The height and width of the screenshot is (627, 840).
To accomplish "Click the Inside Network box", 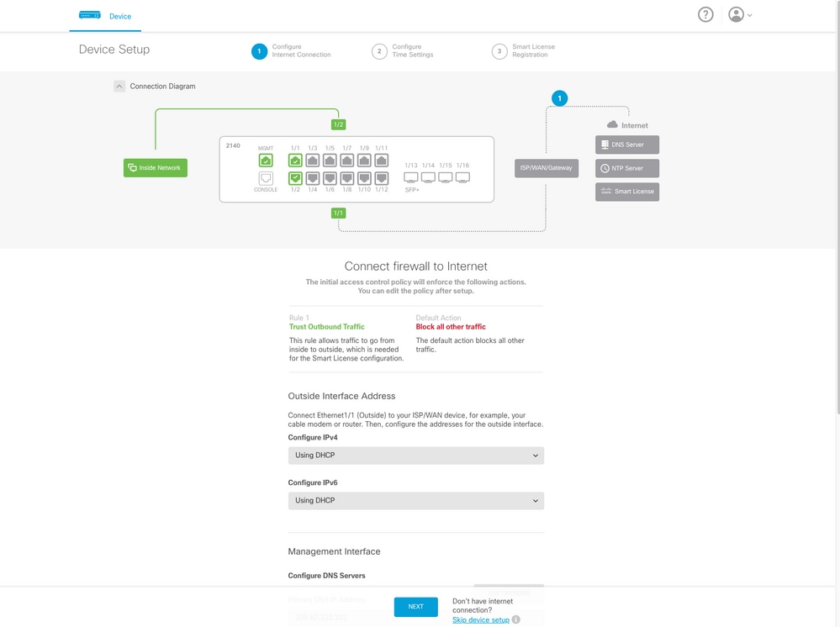I will pos(156,167).
